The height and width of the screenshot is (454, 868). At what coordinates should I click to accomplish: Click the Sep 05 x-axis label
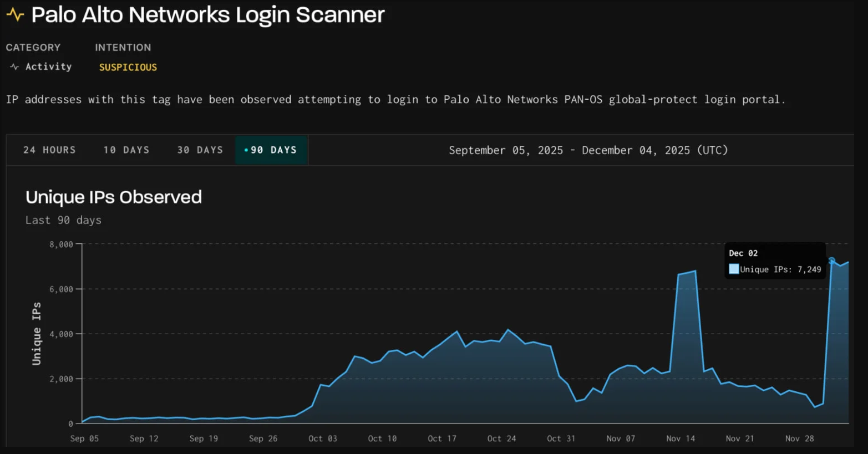[x=84, y=438]
